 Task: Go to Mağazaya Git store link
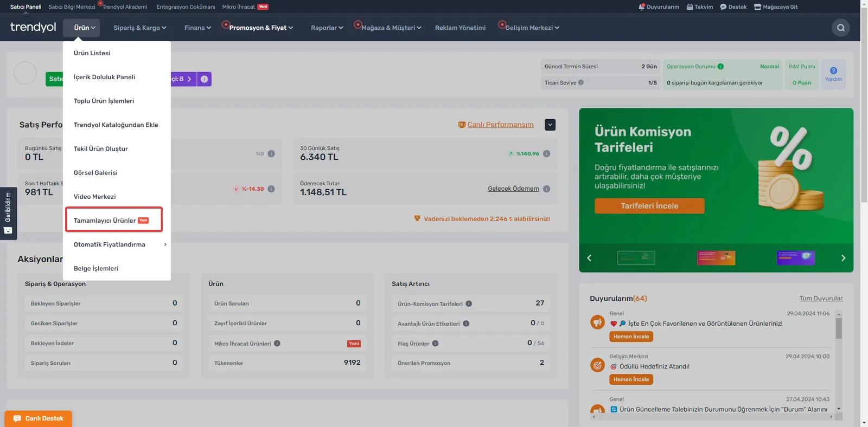(x=776, y=7)
